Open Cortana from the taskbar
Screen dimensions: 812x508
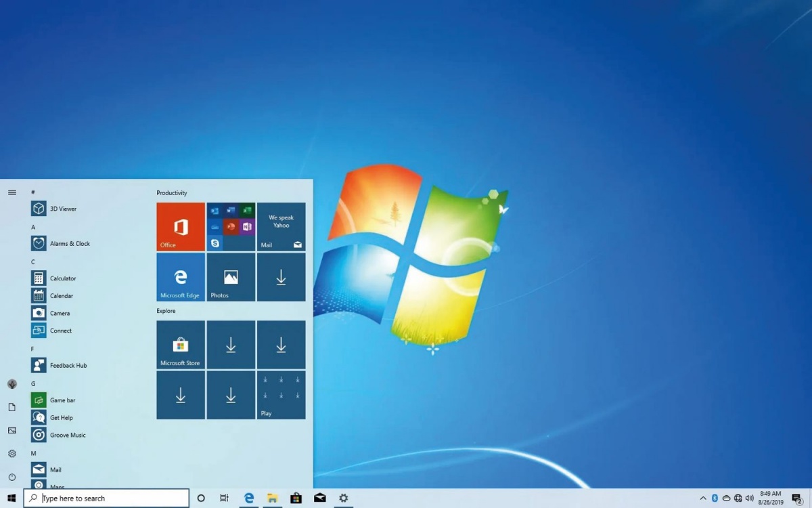(x=201, y=499)
